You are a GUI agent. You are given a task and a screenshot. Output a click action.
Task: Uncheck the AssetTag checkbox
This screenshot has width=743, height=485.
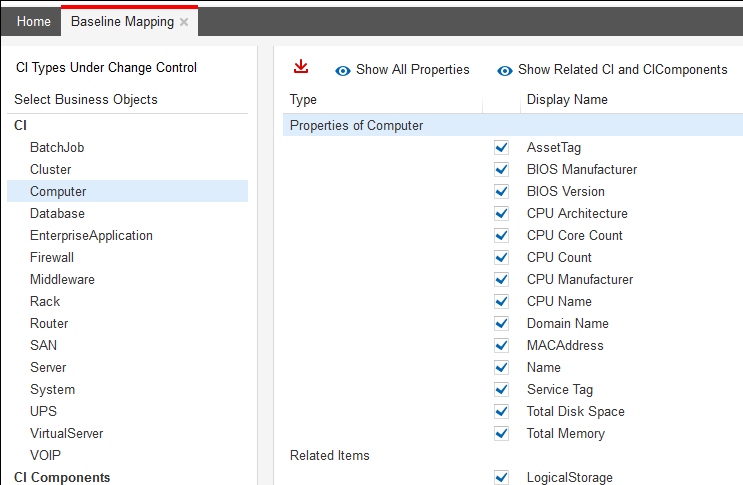point(502,148)
